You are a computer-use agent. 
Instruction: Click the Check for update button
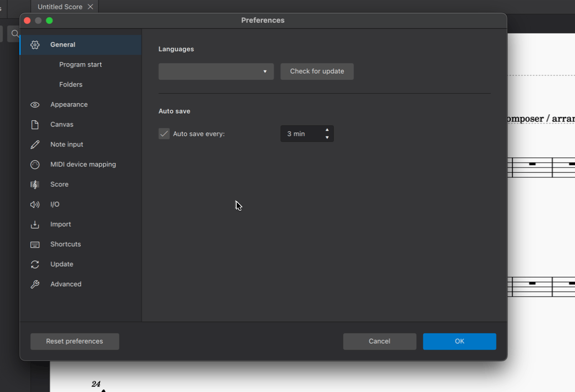(317, 72)
